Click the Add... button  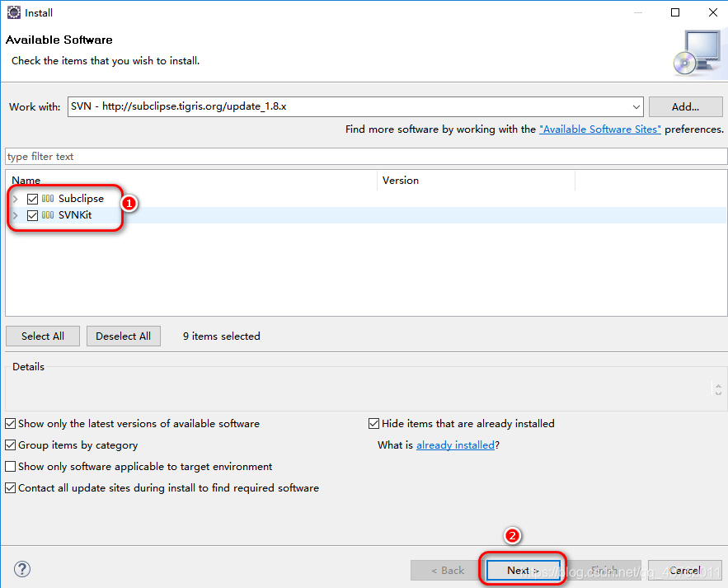tap(685, 107)
